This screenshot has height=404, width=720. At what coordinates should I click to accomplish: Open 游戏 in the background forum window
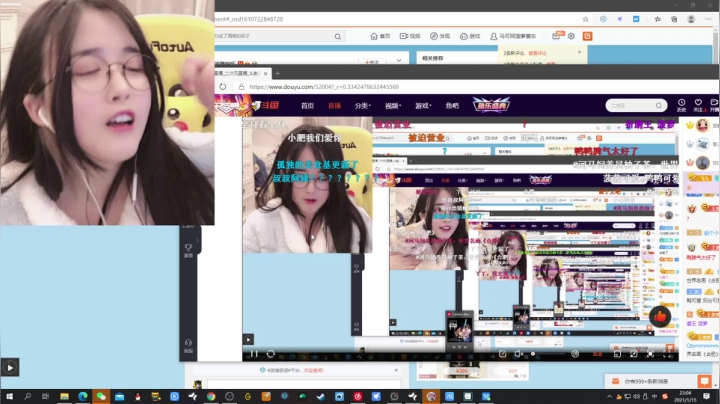tap(470, 36)
